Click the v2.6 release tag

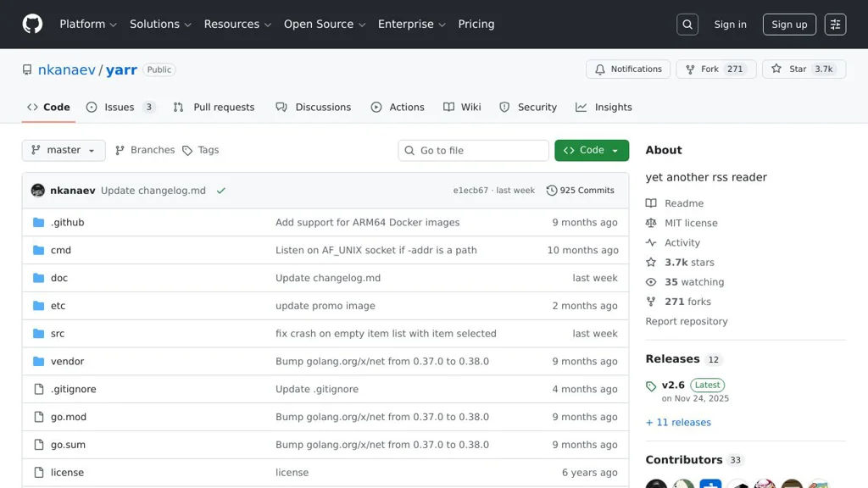673,385
